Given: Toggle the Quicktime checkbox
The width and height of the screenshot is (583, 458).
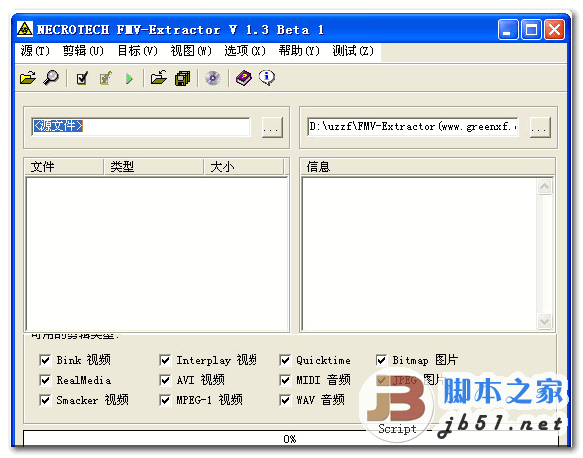Looking at the screenshot, I should click(285, 360).
